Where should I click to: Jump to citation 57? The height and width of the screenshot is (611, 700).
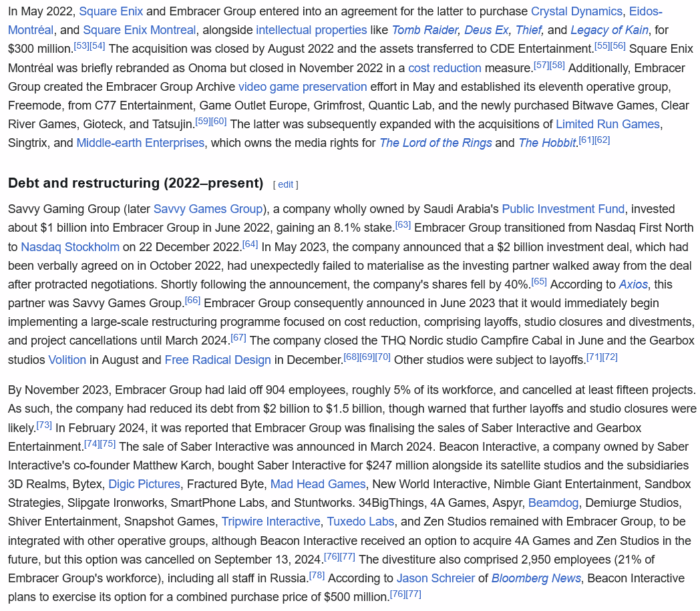542,65
